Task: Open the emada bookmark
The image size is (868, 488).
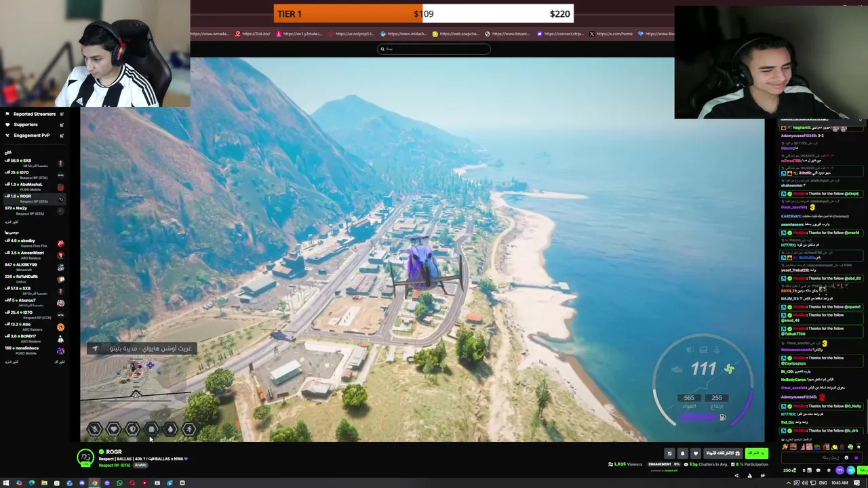Action: click(x=210, y=34)
